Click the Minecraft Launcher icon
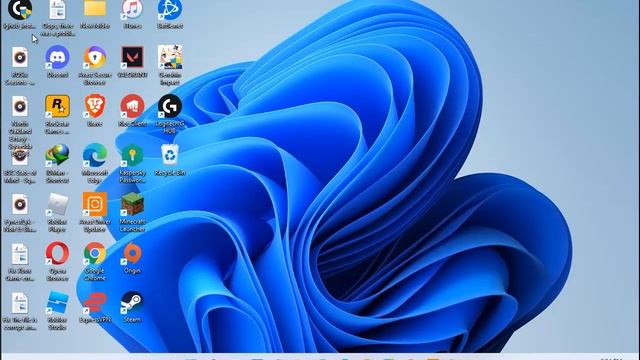The width and height of the screenshot is (640, 360). (x=132, y=212)
